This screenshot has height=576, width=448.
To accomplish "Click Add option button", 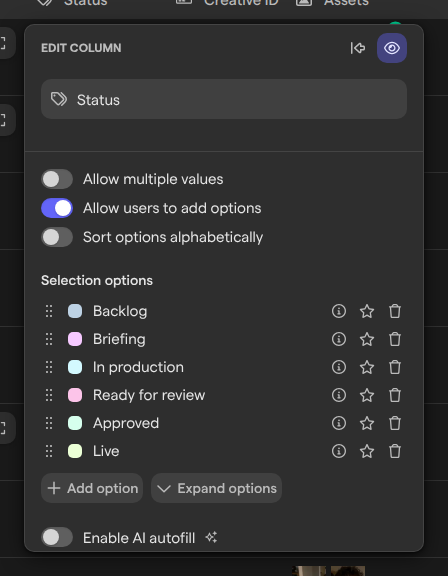I will [x=92, y=488].
